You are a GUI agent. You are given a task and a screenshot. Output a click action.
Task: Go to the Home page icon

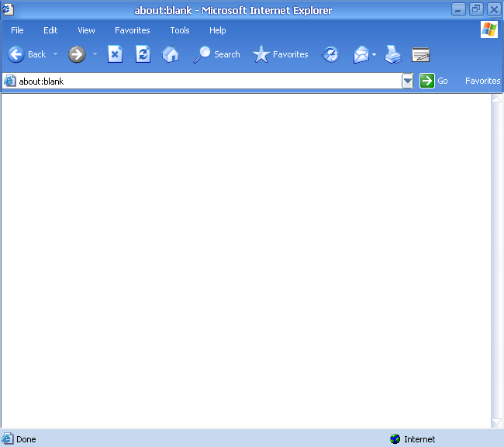click(x=171, y=54)
